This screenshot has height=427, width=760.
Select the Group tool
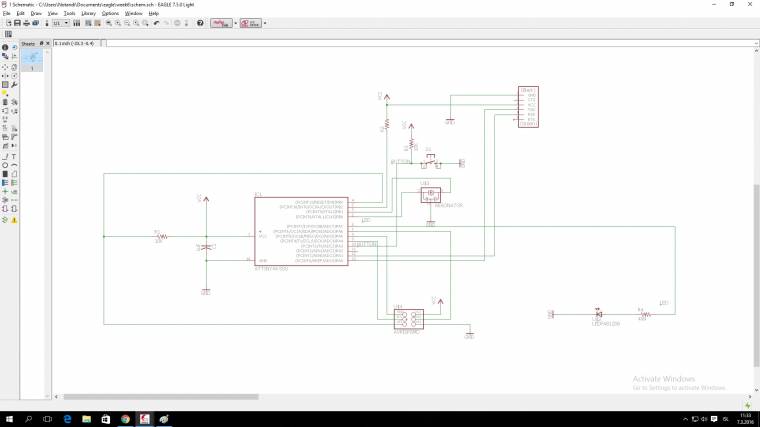click(5, 85)
